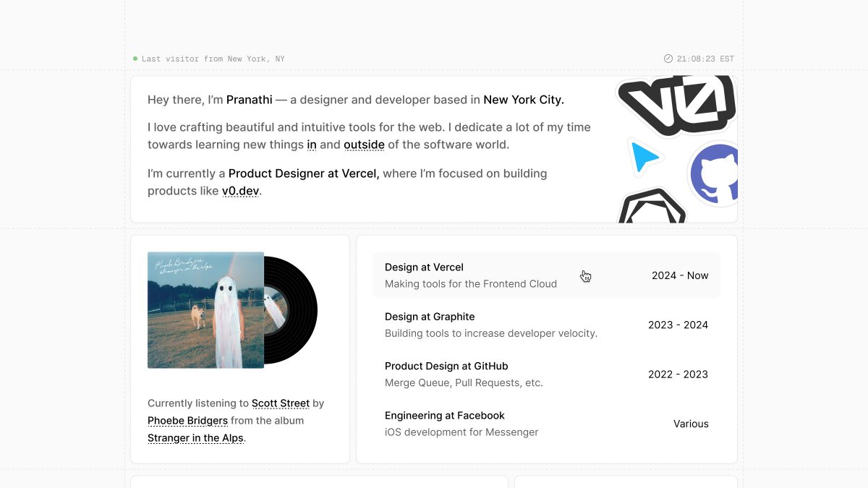Follow the underlined "outside" link
This screenshot has height=488, width=868.
coord(364,145)
